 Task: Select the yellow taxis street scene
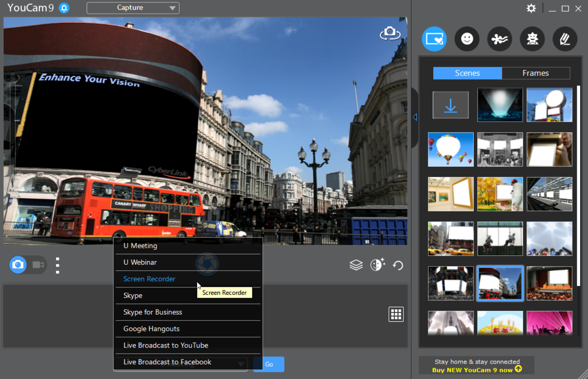(451, 239)
